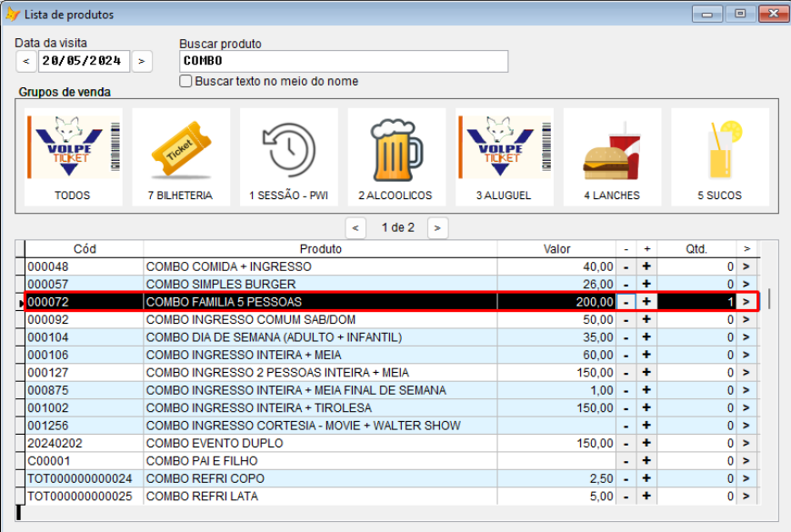
Task: Click the Buscar produto search field
Action: (343, 61)
